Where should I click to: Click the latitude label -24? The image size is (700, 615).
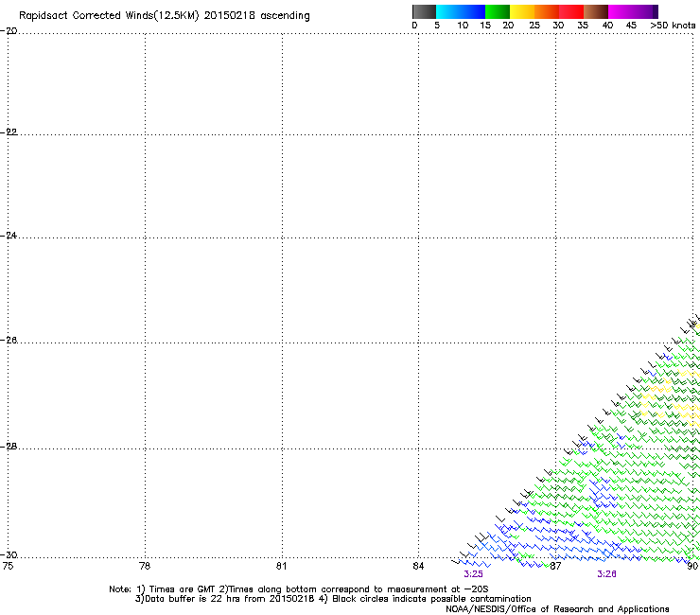coord(9,236)
